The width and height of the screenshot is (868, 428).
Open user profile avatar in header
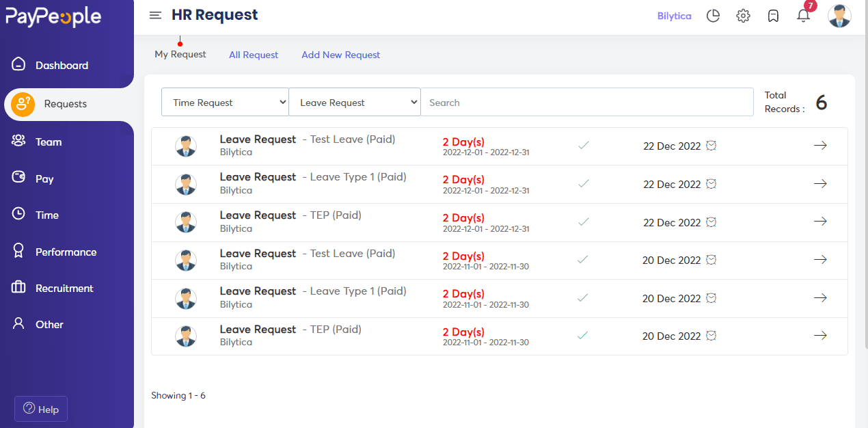(839, 16)
